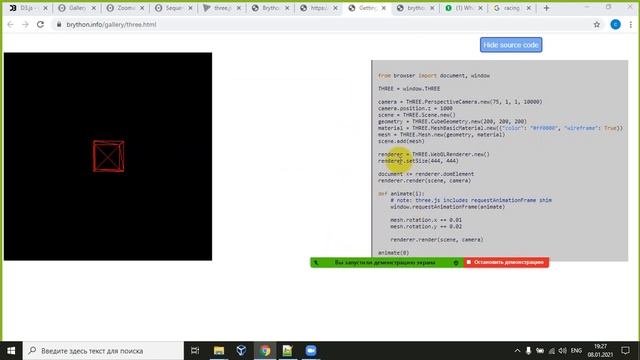This screenshot has height=360, width=640.
Task: Open a new browser tab
Action: point(546,8)
